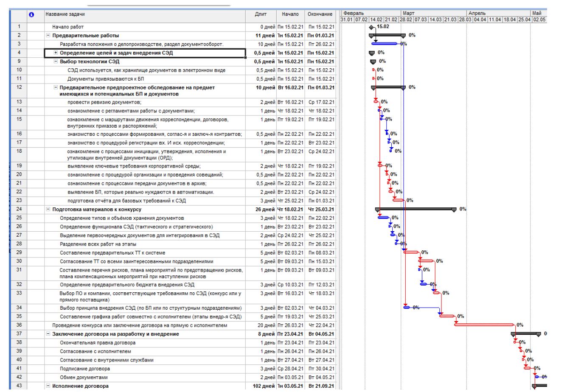Click finish date 'Чт 22.04.21'
Screen dimensions: 570x392
(321, 325)
